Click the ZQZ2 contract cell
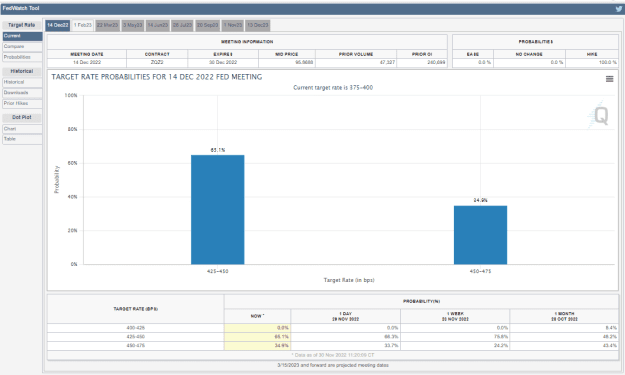The width and height of the screenshot is (625, 375). click(157, 63)
